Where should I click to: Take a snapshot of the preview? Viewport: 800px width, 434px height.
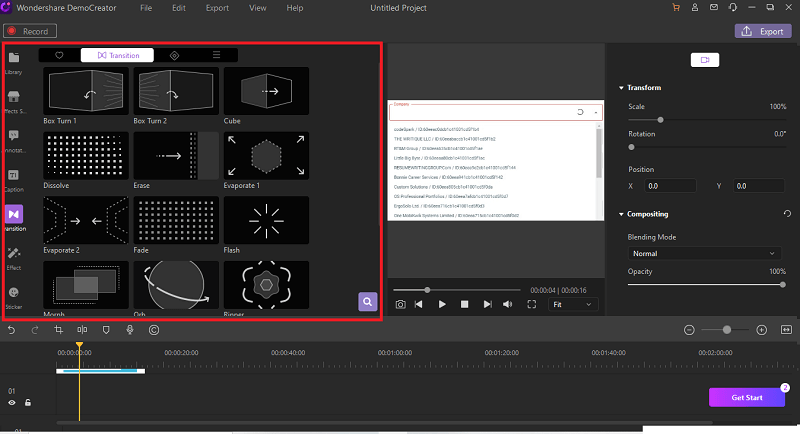pos(401,304)
